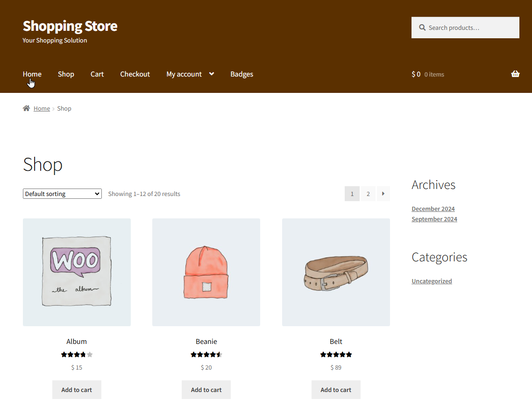Screen dimensions: 532x406
Task: Open the Album product image
Action: click(77, 272)
